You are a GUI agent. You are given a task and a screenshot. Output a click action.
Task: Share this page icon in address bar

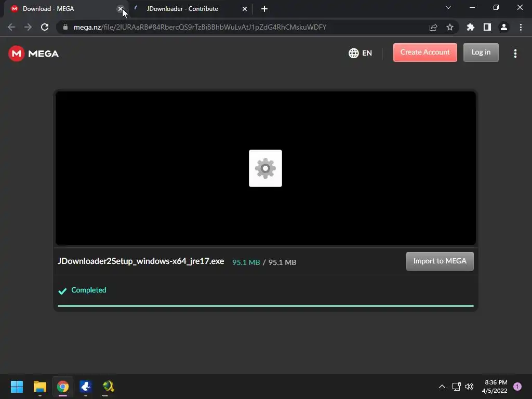(x=433, y=27)
